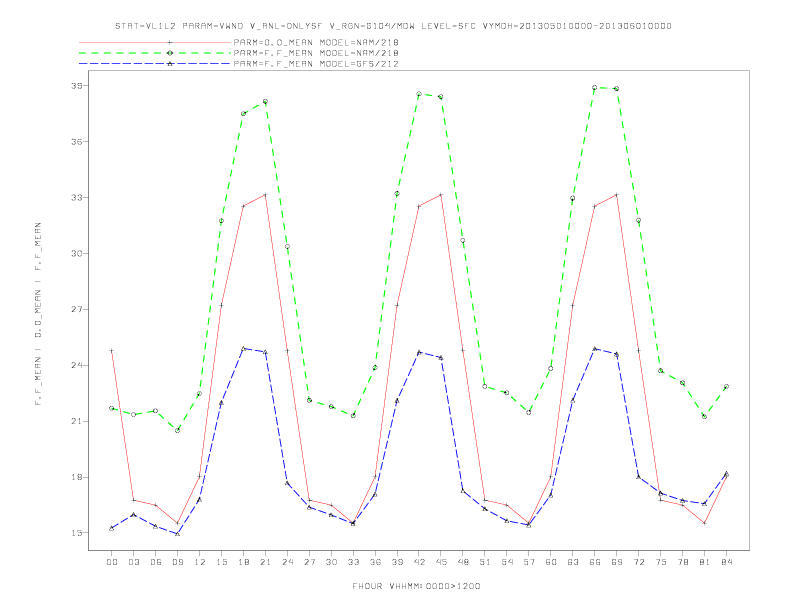Click x-axis forecast hour label 48
Screen dimensions: 792x612
pyautogui.click(x=463, y=562)
